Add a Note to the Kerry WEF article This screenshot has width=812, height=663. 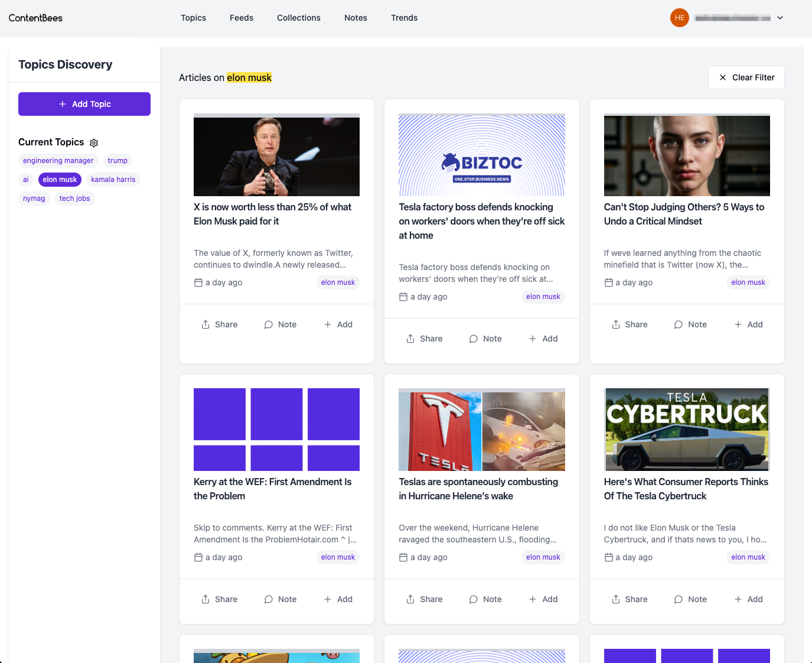coord(280,599)
